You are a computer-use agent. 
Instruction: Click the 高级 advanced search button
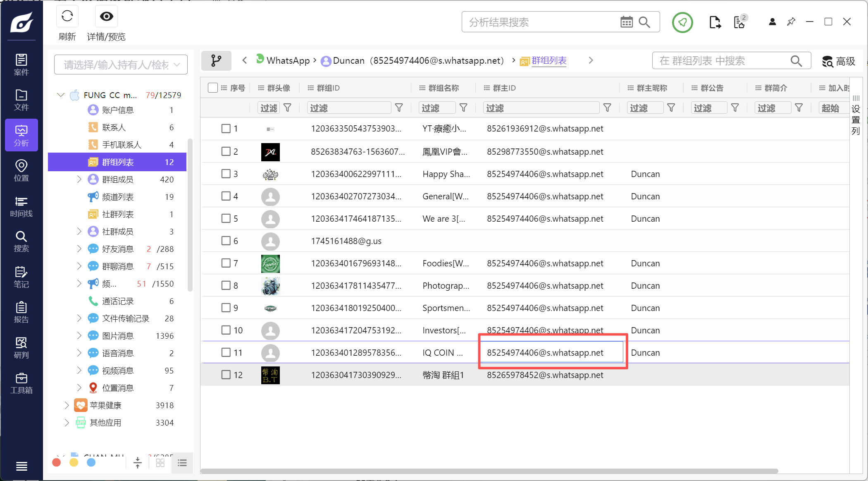pyautogui.click(x=838, y=61)
